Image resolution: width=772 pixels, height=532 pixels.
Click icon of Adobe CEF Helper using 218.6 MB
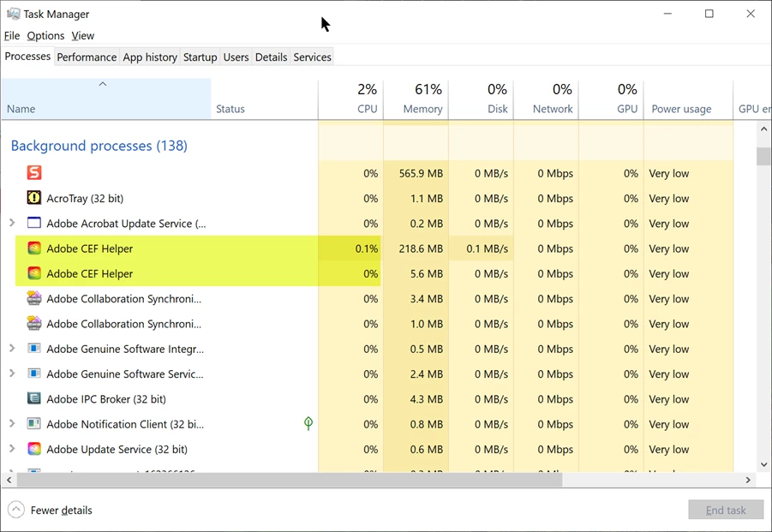click(34, 248)
